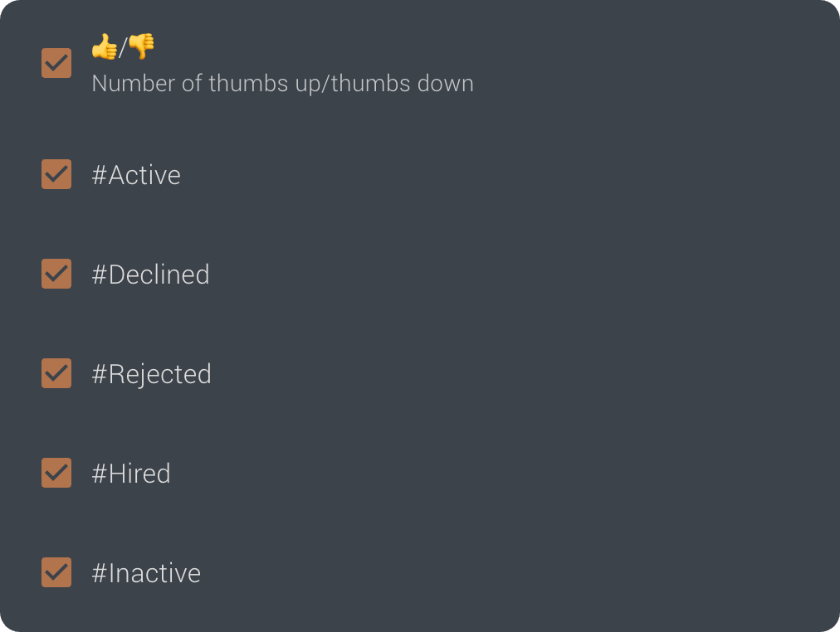Uncheck the thumbs up/thumbs down checkbox
This screenshot has width=840, height=632.
coord(56,63)
